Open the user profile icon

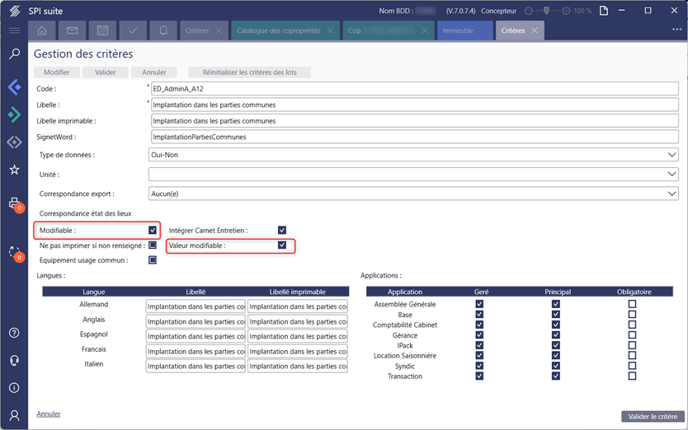pos(14,415)
